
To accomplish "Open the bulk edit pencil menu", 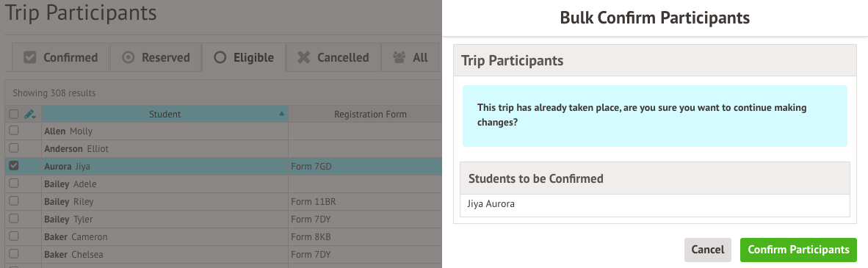I will [x=30, y=114].
